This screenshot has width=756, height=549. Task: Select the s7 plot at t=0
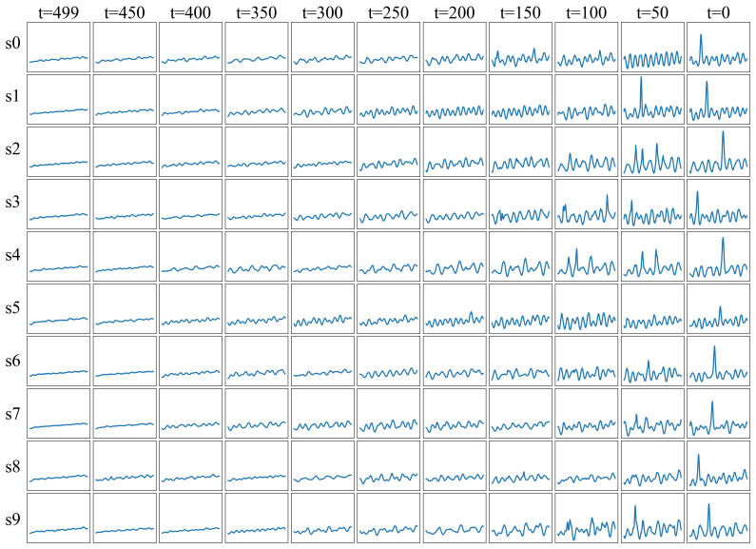pos(718,414)
